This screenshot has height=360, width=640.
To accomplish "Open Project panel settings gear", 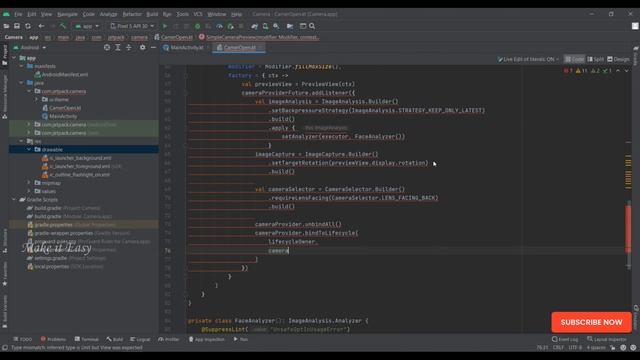I will tap(142, 47).
